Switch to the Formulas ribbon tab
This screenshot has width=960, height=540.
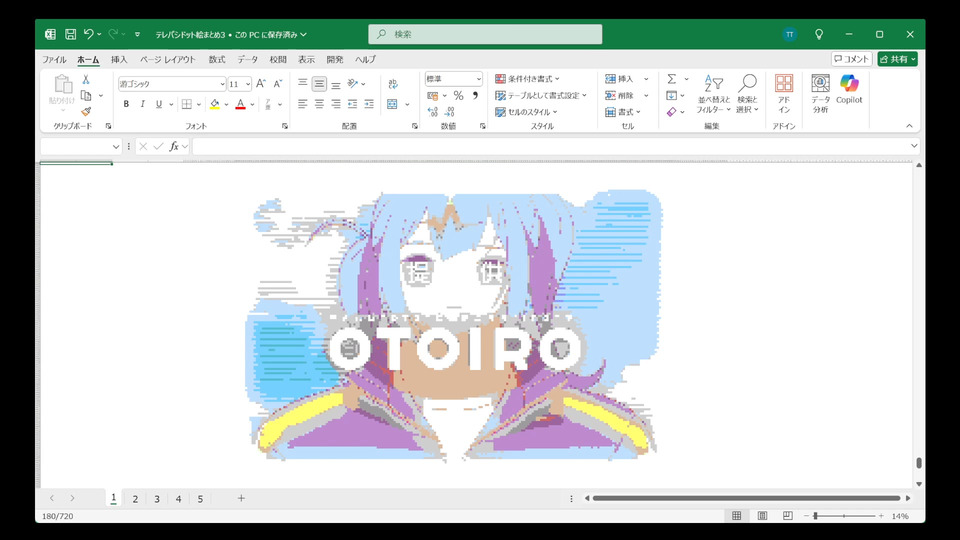[217, 59]
